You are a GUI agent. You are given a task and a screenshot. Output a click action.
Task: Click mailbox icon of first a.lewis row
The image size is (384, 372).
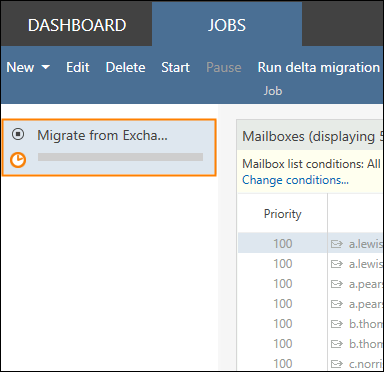point(337,244)
